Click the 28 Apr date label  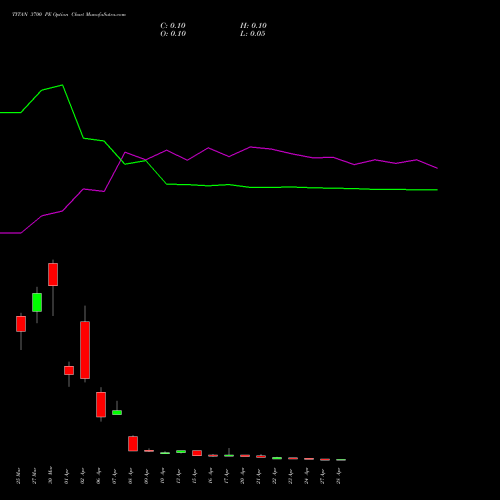(x=338, y=476)
